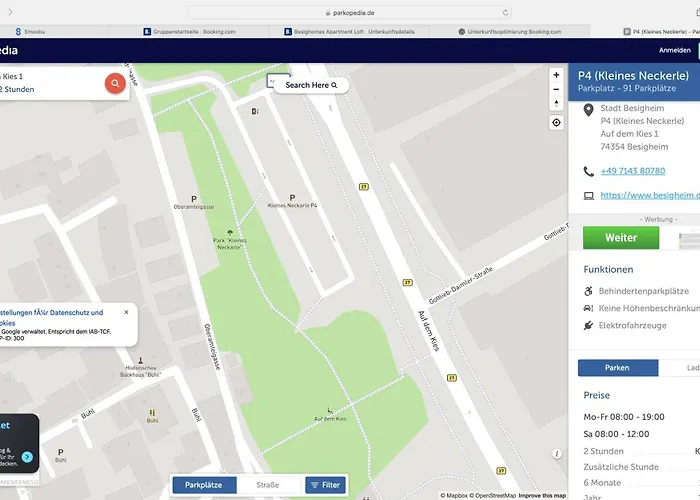Click the laptop website icon

click(589, 196)
